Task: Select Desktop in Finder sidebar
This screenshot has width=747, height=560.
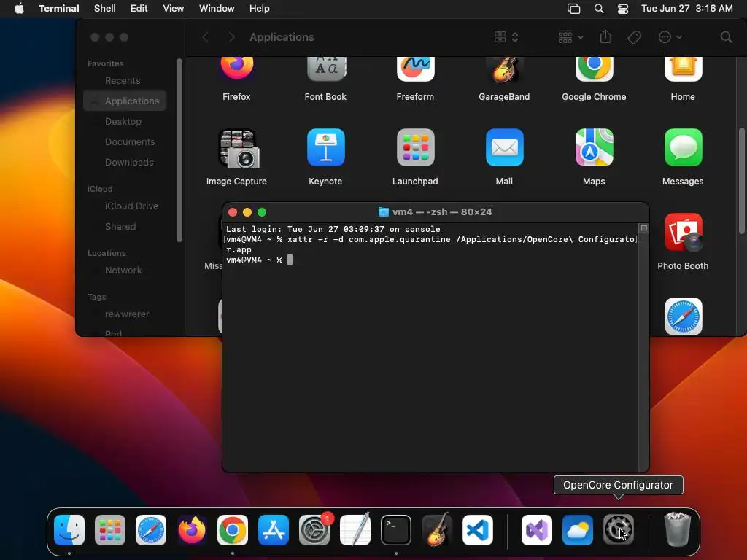Action: (123, 122)
